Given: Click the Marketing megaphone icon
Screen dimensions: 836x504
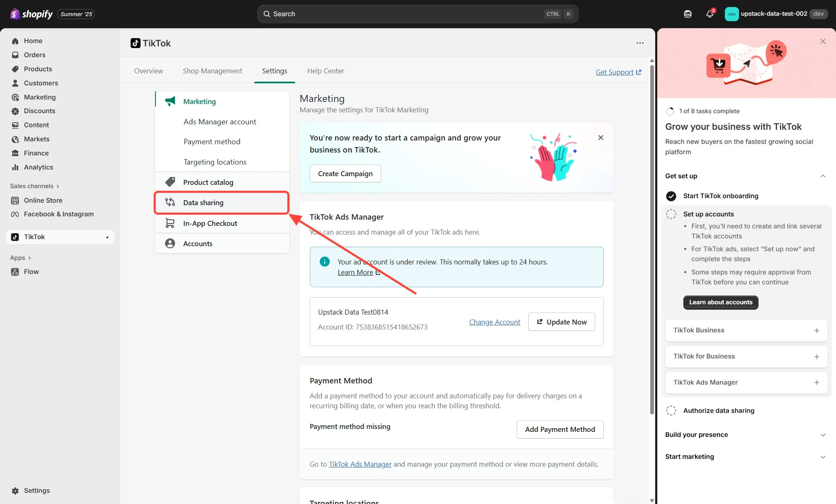Looking at the screenshot, I should (170, 101).
